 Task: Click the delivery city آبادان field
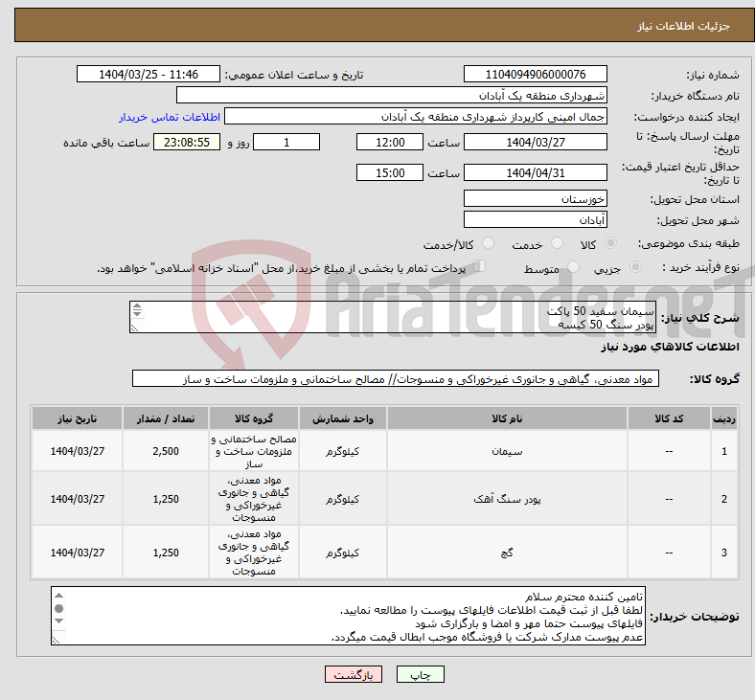(x=535, y=220)
